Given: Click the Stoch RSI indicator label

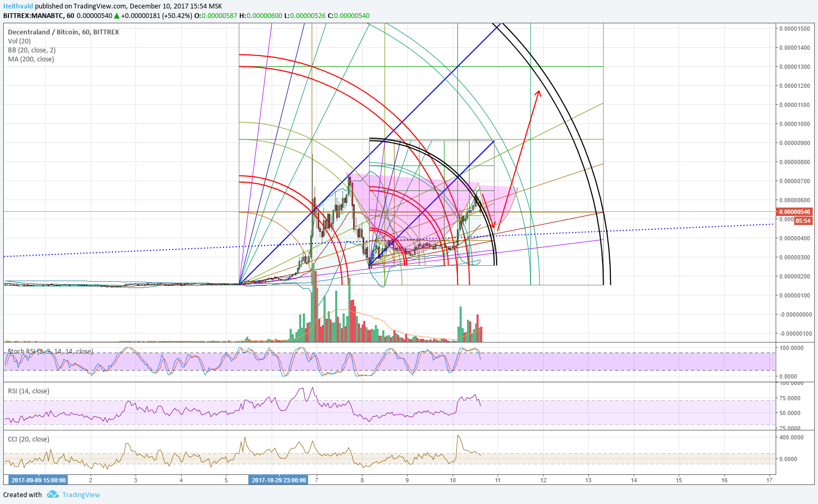Looking at the screenshot, I should pos(50,351).
